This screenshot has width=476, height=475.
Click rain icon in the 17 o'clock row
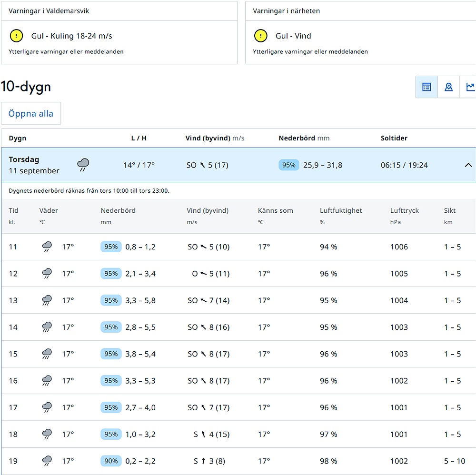pyautogui.click(x=47, y=407)
